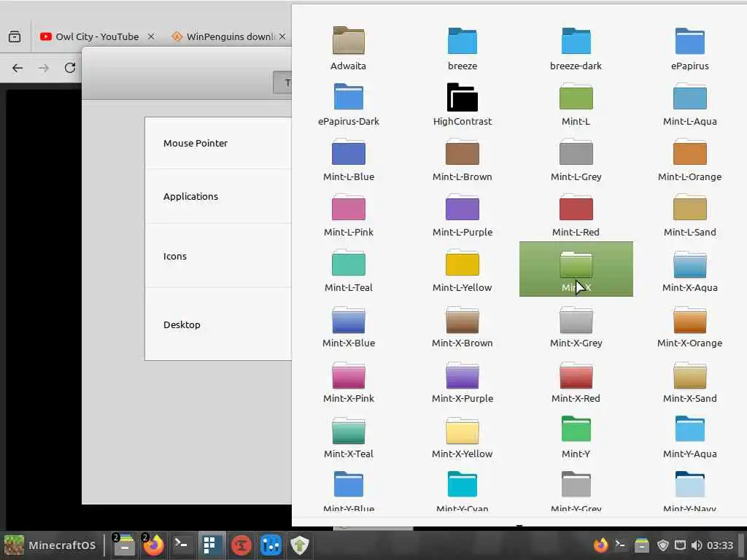This screenshot has height=560, width=747.
Task: Choose the Mint-L-Purple icon theme
Action: pyautogui.click(x=462, y=214)
